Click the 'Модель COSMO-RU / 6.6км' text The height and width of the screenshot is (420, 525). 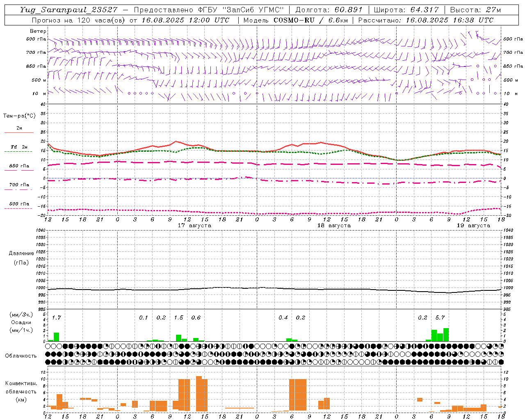[295, 20]
